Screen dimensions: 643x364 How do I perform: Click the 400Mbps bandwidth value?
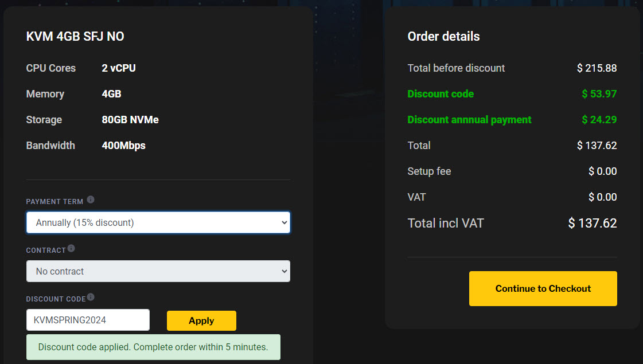tap(123, 145)
